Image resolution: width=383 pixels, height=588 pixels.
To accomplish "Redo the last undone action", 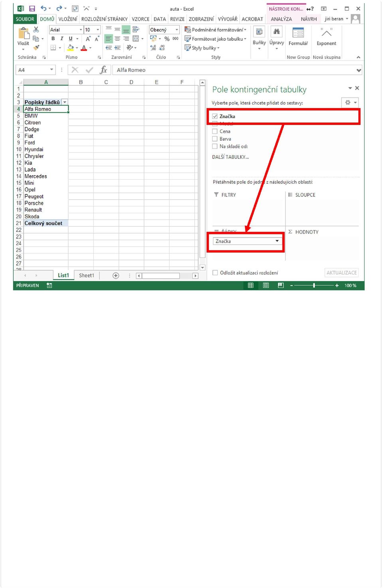I will [59, 8].
